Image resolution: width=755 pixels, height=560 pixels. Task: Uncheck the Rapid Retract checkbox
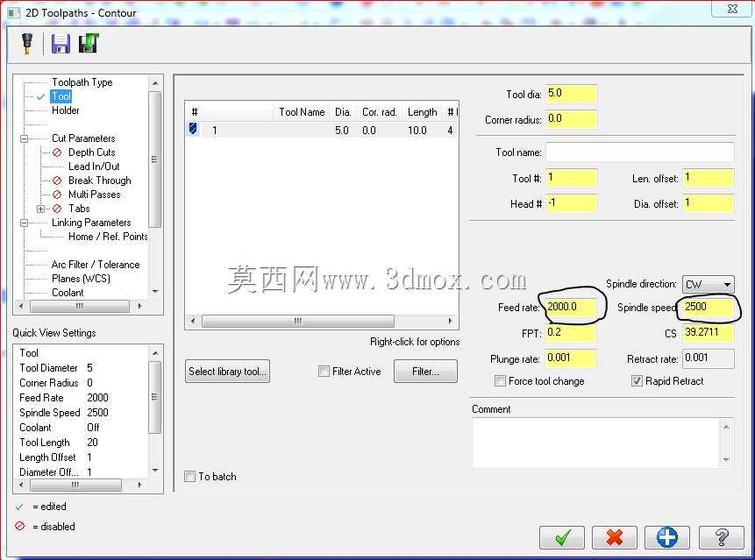tap(637, 381)
